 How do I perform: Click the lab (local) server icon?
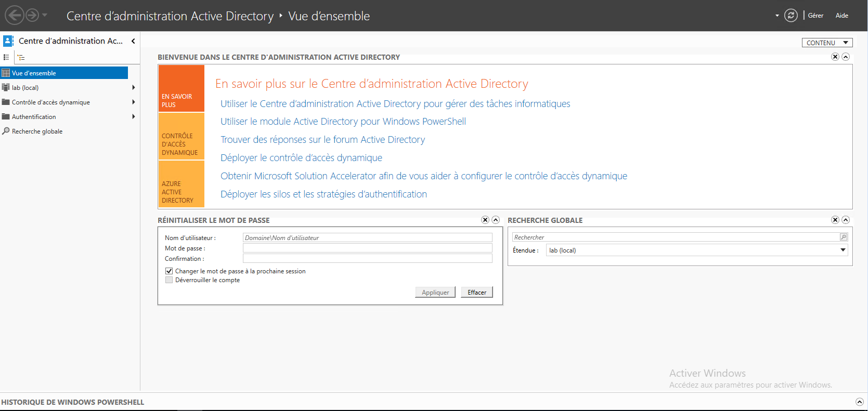click(x=6, y=87)
